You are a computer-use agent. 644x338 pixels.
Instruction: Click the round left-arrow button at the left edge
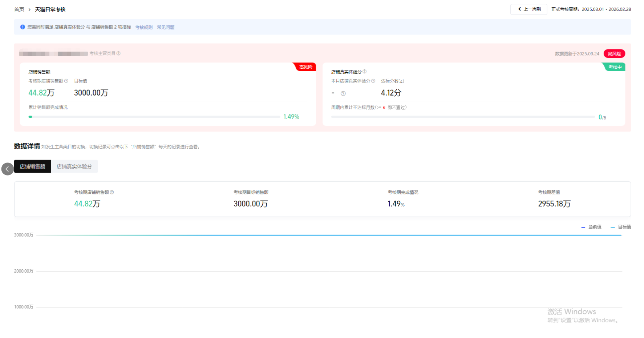tap(8, 169)
